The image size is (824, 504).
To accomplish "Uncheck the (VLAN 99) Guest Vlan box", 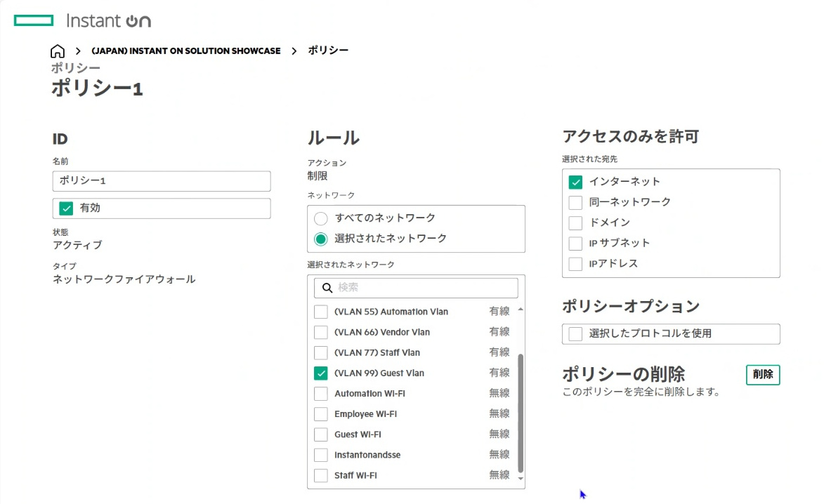I will coord(321,373).
